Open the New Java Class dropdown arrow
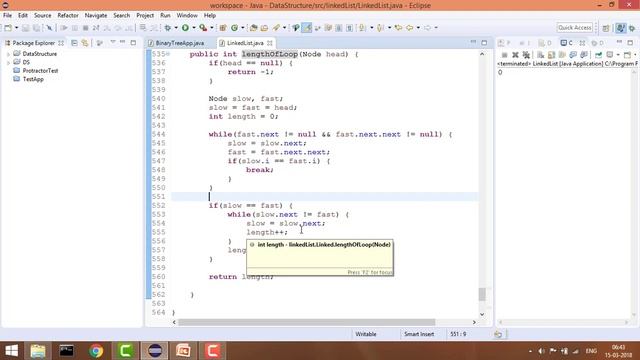 (x=242, y=28)
